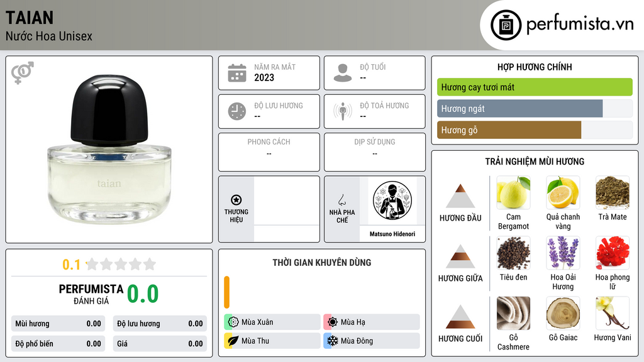Screen dimensions: 644x362
Task: Click the Thời gian khuyên dùng heading
Action: click(x=322, y=263)
